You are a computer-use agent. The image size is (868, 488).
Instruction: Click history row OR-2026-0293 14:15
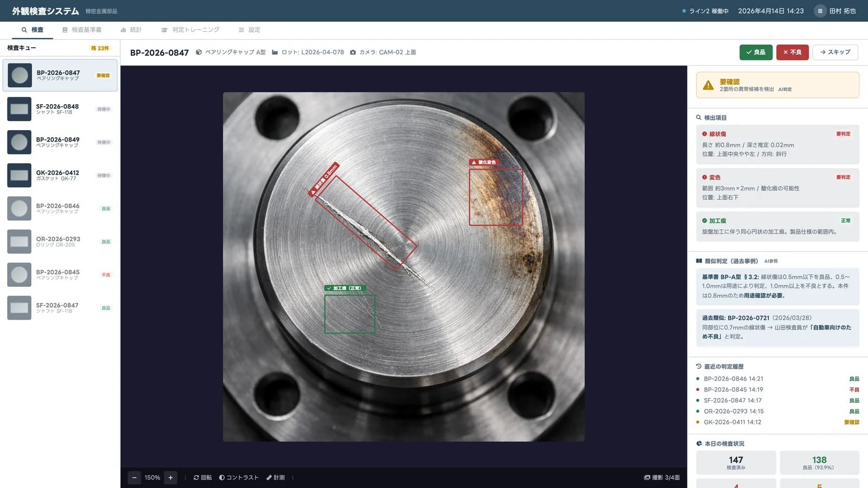(x=777, y=412)
